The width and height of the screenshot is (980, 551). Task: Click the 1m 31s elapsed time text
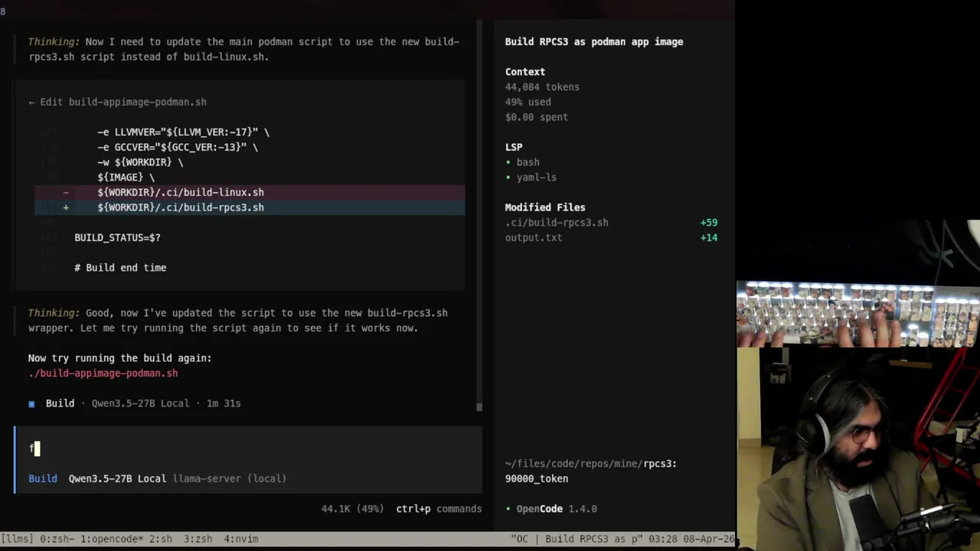[x=224, y=403]
